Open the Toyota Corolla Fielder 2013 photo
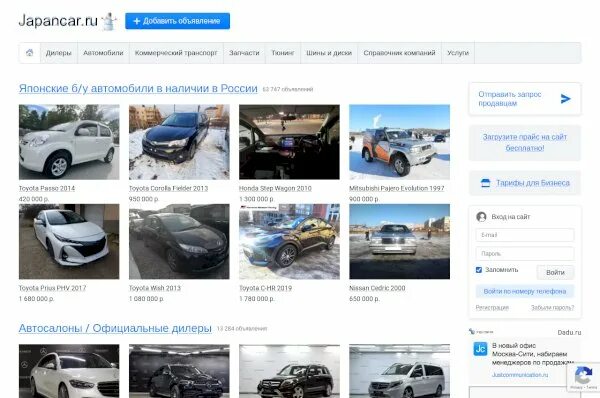Screen dimensions: 600x398 tap(179, 142)
